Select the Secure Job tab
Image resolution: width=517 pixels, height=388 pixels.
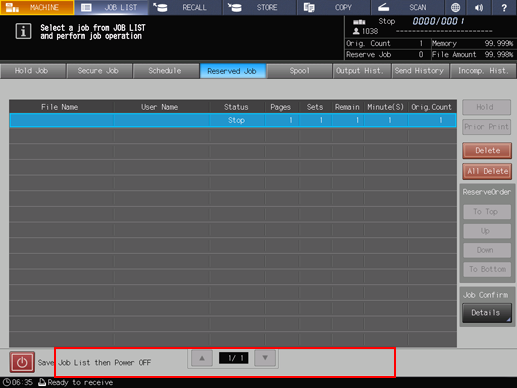pyautogui.click(x=99, y=71)
